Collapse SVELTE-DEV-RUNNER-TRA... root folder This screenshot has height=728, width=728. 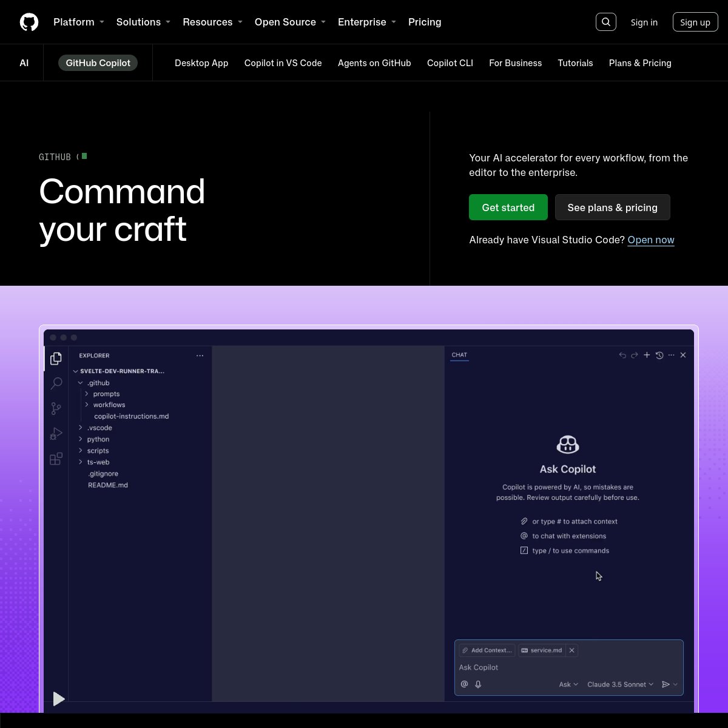75,371
